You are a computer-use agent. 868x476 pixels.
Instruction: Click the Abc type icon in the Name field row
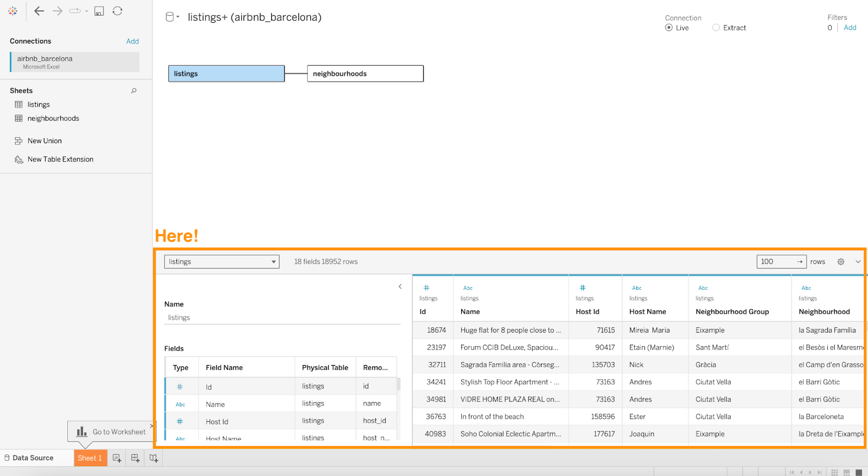click(181, 404)
